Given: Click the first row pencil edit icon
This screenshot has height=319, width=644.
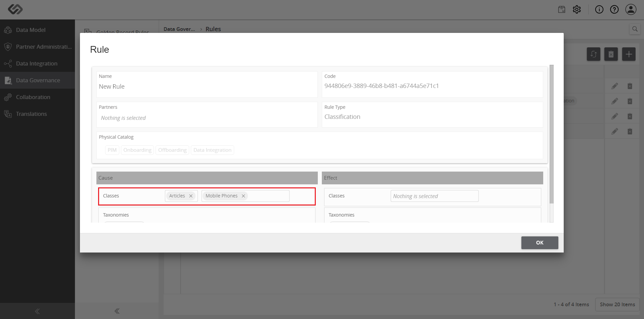Looking at the screenshot, I should click(x=614, y=86).
